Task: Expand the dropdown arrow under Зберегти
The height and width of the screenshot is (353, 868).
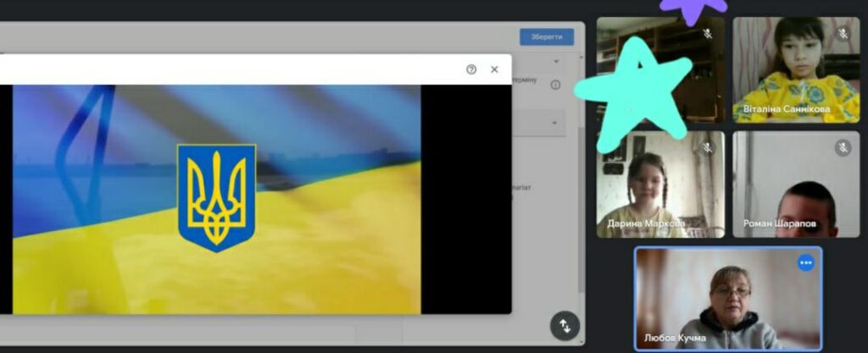Action: coord(556,61)
